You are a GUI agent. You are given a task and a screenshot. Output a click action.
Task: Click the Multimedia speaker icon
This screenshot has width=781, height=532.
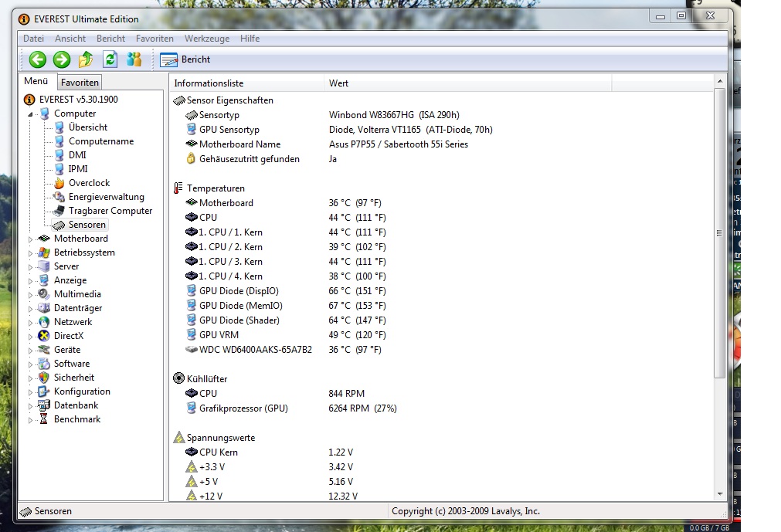(x=44, y=294)
